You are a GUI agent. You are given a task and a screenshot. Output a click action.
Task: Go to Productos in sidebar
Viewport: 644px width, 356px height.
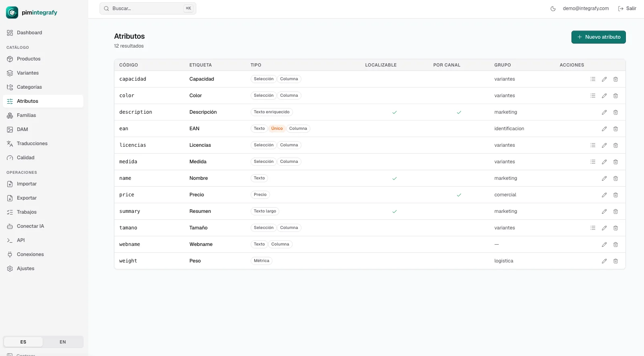[43, 59]
